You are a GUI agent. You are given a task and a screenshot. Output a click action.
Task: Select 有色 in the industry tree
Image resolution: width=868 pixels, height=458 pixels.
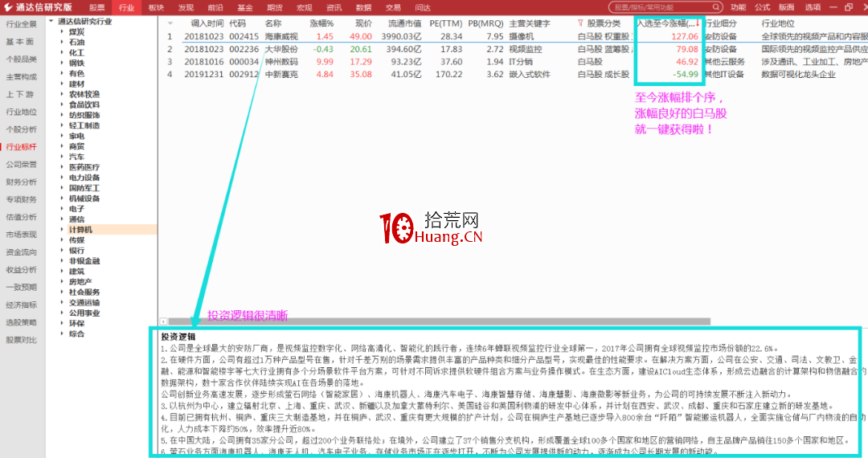click(76, 74)
